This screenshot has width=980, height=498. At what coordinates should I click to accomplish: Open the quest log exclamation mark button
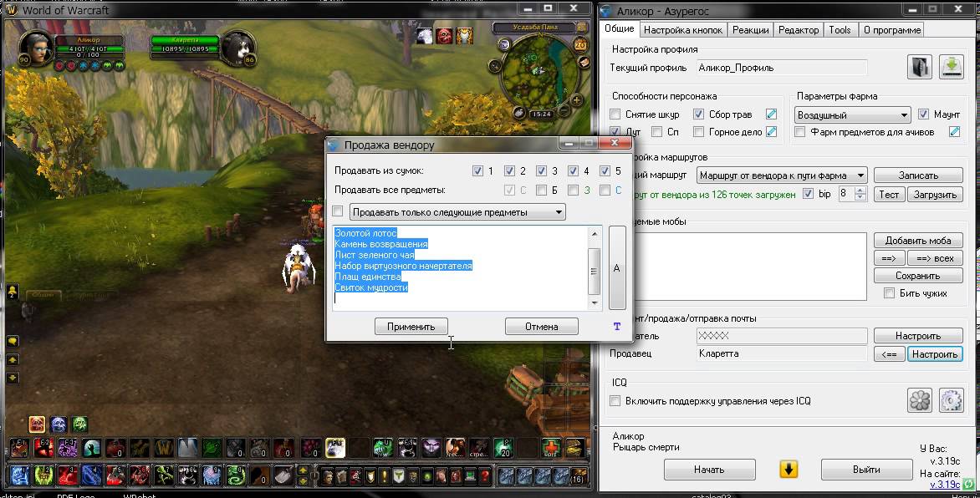tap(384, 476)
